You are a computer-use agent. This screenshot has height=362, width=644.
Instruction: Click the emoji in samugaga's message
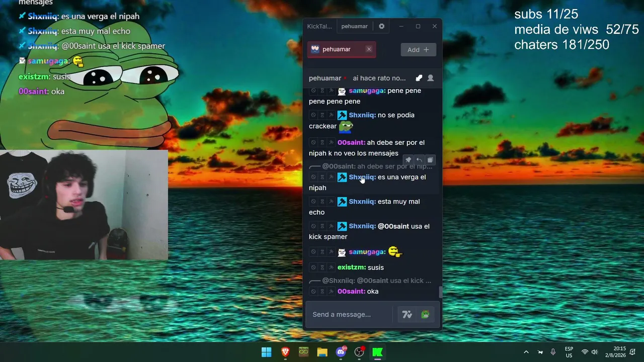tap(395, 251)
